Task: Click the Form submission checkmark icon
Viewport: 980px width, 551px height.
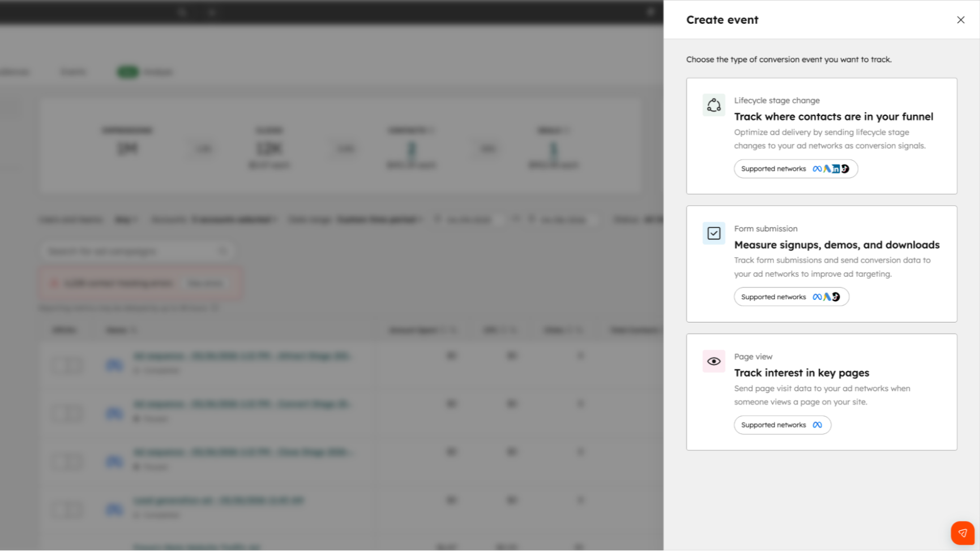Action: 713,233
